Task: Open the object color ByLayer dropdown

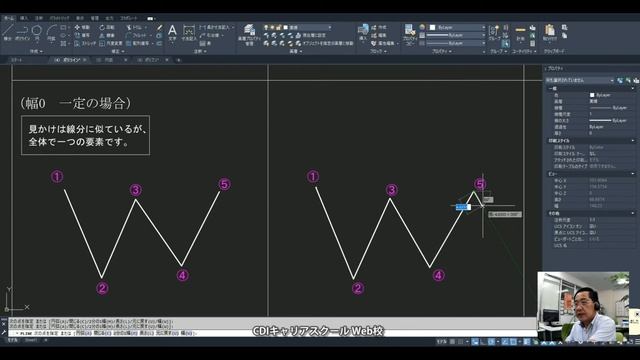Action: click(x=457, y=27)
